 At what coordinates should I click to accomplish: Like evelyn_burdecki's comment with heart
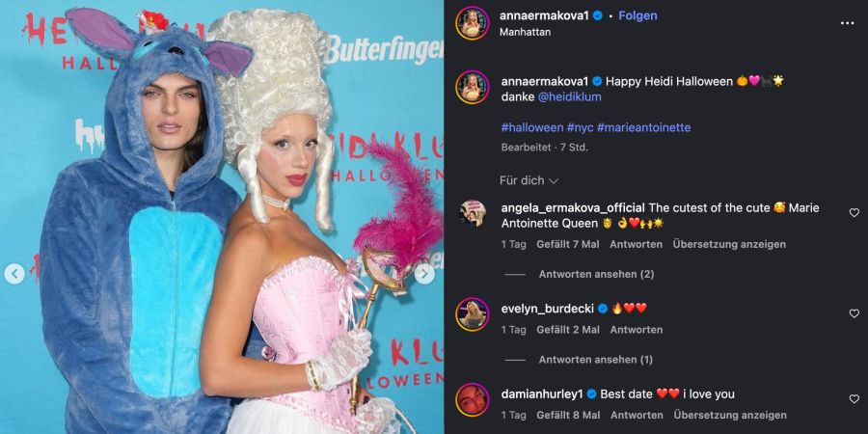(x=854, y=313)
